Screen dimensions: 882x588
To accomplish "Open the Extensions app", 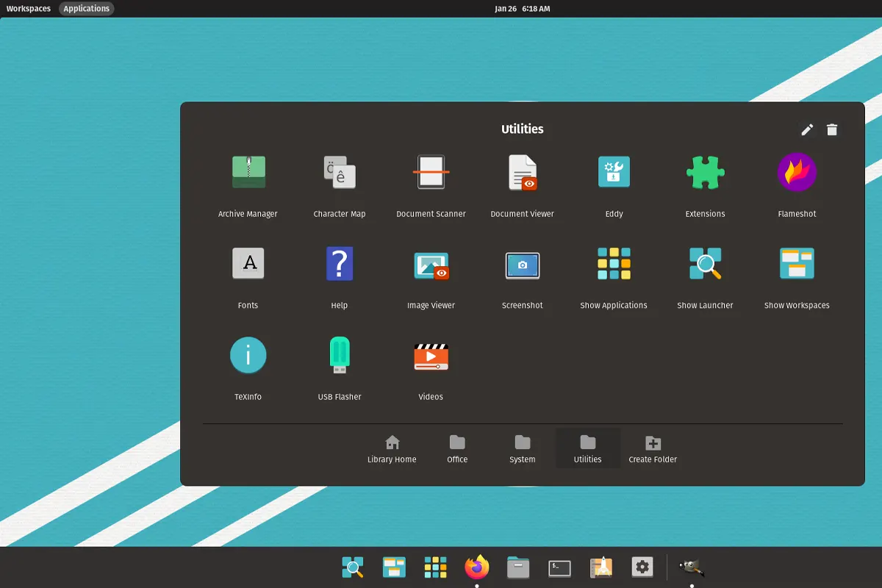I will coord(705,173).
